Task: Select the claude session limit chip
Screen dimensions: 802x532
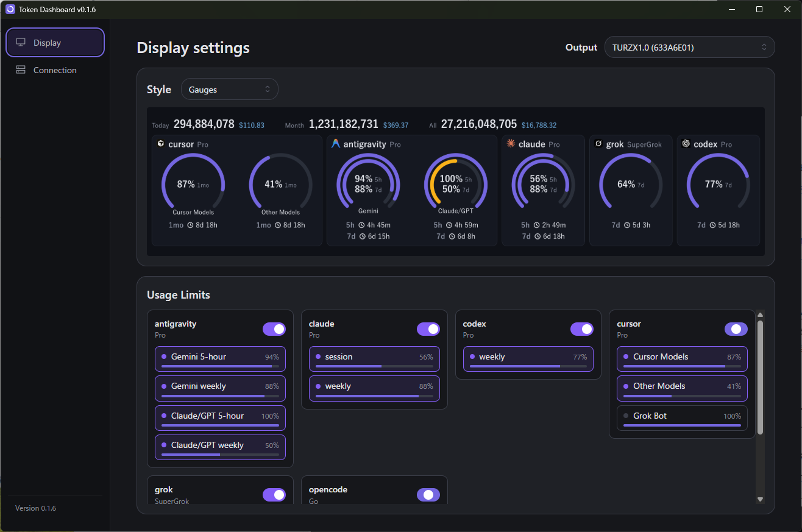Action: (374, 359)
